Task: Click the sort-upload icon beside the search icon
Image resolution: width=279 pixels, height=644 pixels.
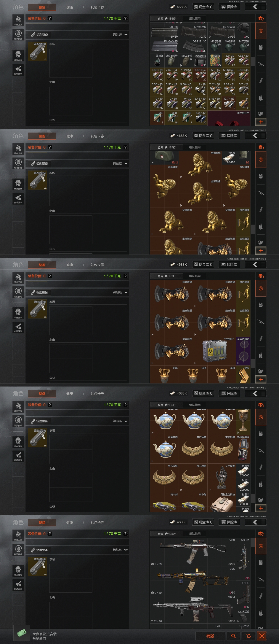Action: tap(248, 636)
